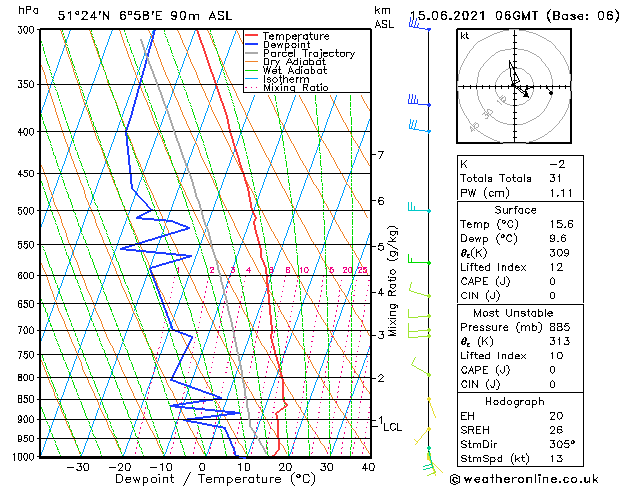Click the surface Dewp value 9.6

tap(558, 239)
